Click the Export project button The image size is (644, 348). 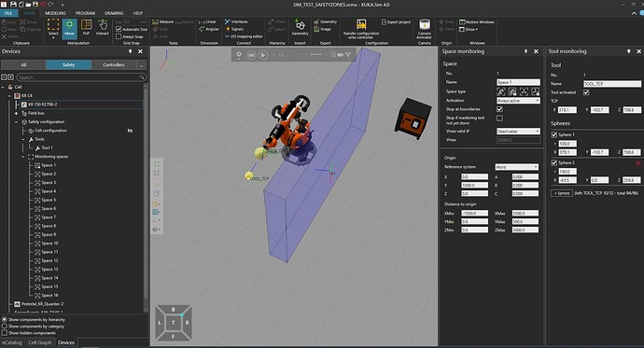coord(396,22)
